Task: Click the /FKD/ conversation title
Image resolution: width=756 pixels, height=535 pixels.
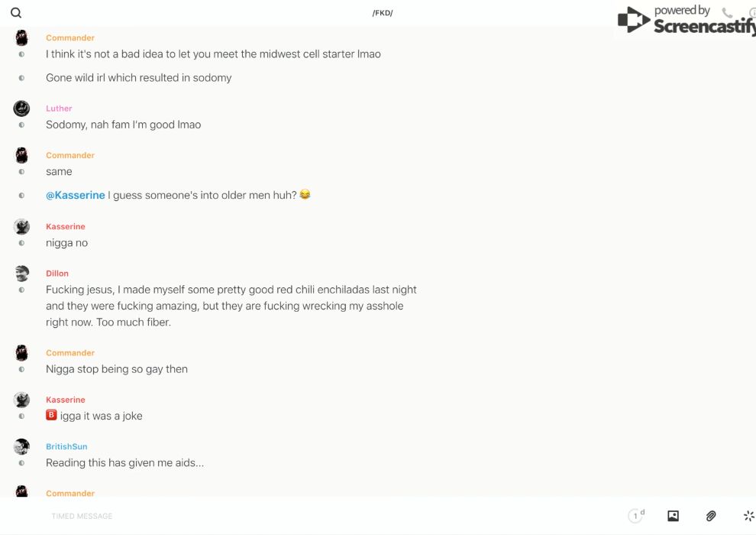Action: pos(383,13)
